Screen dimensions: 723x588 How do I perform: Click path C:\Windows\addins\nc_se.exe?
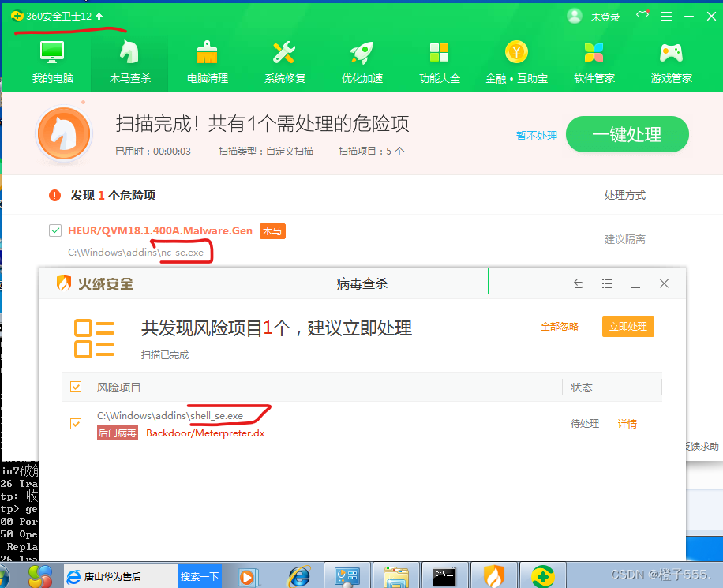tap(136, 253)
